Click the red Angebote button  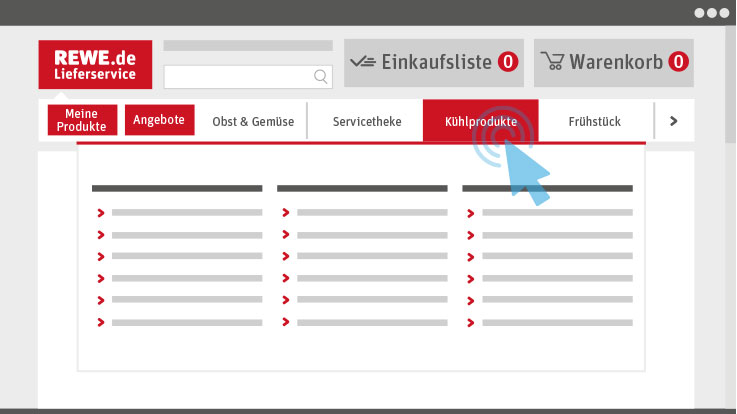coord(159,120)
